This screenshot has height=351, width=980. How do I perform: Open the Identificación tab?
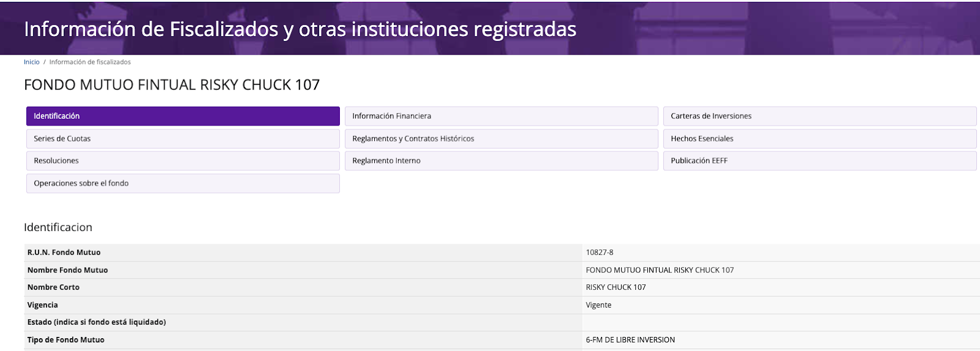pos(183,116)
